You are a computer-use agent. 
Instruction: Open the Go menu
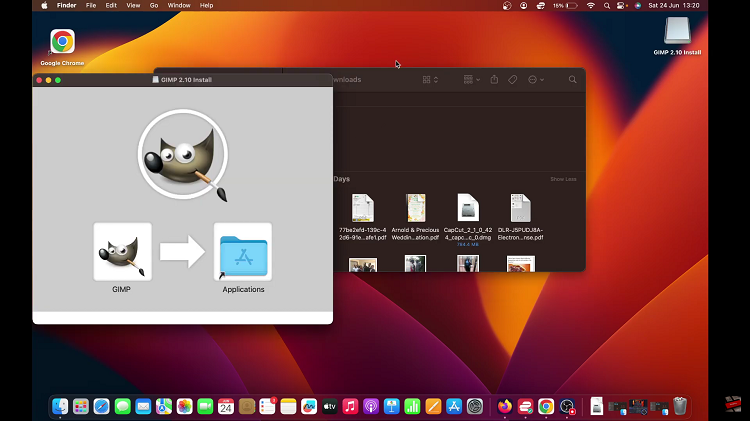(x=154, y=6)
